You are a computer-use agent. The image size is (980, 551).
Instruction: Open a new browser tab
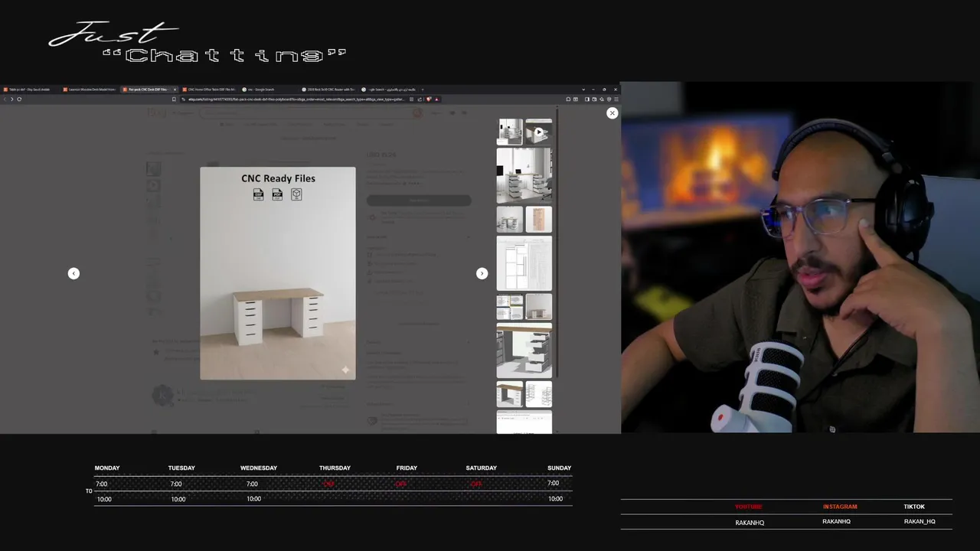point(423,90)
